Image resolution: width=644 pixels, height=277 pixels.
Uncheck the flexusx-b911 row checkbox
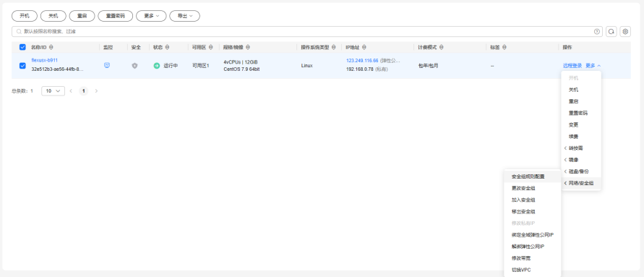tap(22, 66)
